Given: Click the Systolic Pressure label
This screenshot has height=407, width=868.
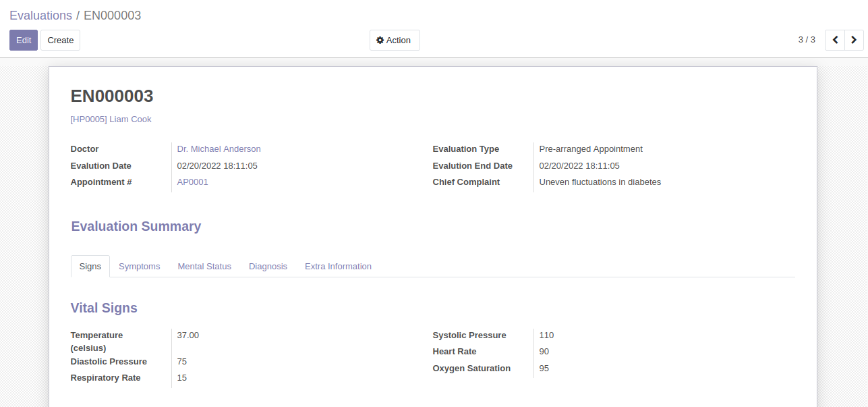Looking at the screenshot, I should pos(469,335).
